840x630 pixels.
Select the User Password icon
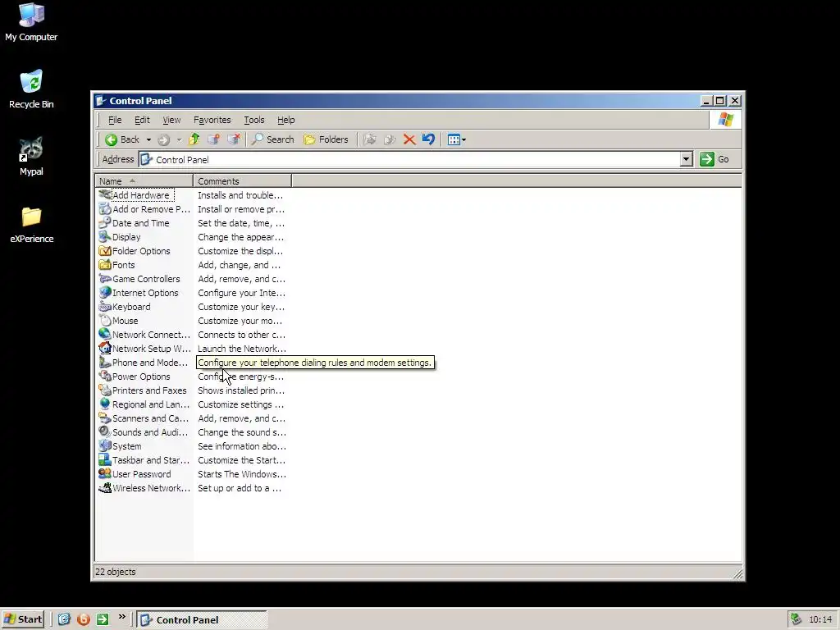tap(105, 473)
